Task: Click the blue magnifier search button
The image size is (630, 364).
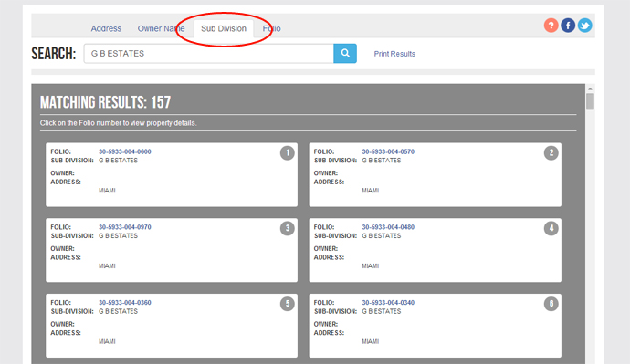Action: click(x=345, y=54)
